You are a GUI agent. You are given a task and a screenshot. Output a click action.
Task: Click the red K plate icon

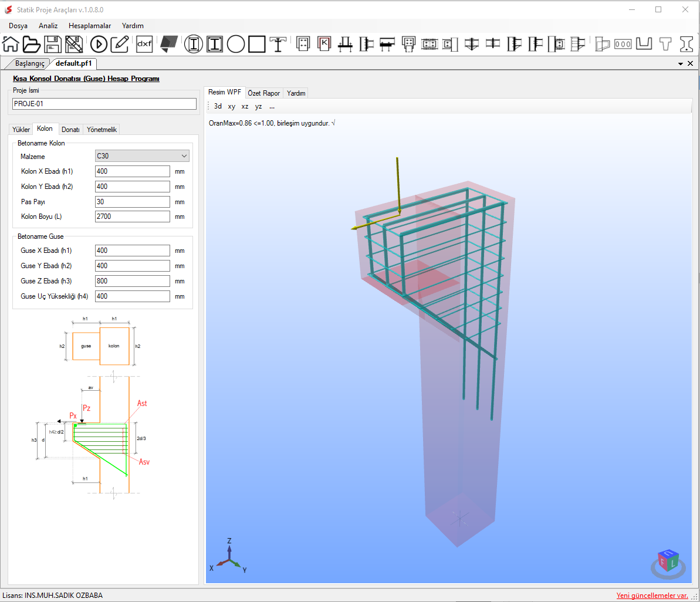point(324,44)
